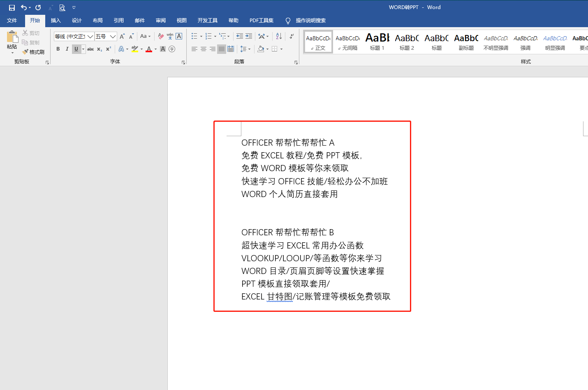The image size is (588, 390).
Task: Apply bullet list
Action: click(x=194, y=36)
